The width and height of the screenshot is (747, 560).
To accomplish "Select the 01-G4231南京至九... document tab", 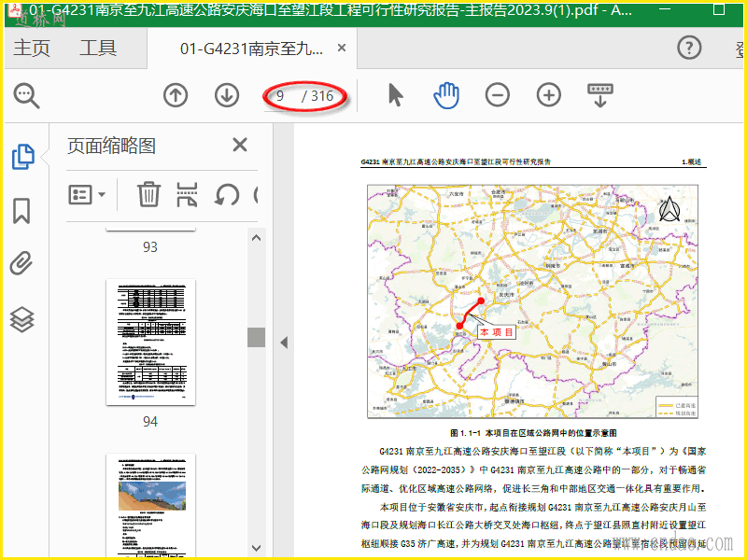I will tap(251, 49).
